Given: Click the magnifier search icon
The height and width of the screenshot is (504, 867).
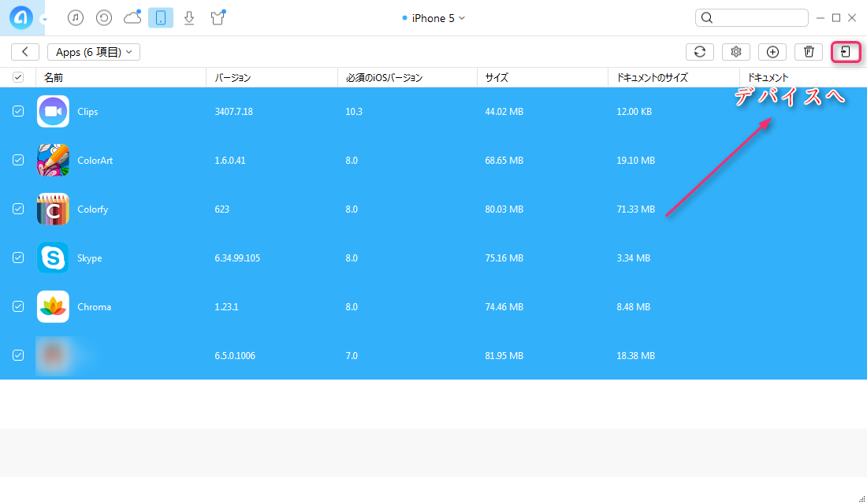Looking at the screenshot, I should (707, 17).
